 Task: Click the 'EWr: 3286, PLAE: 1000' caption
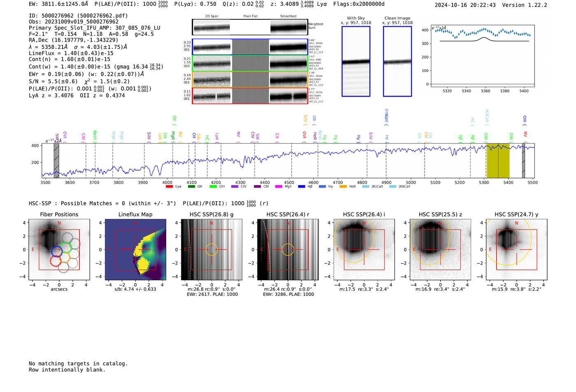coord(288,295)
